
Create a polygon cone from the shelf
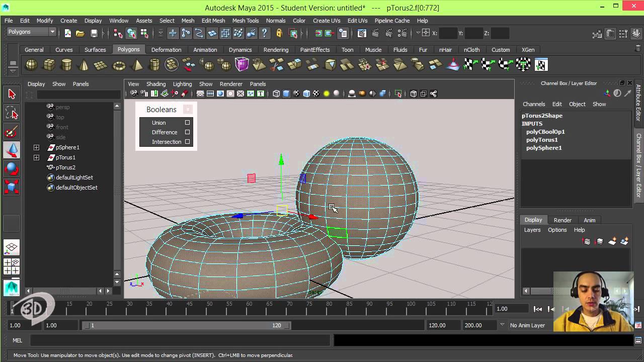point(84,65)
